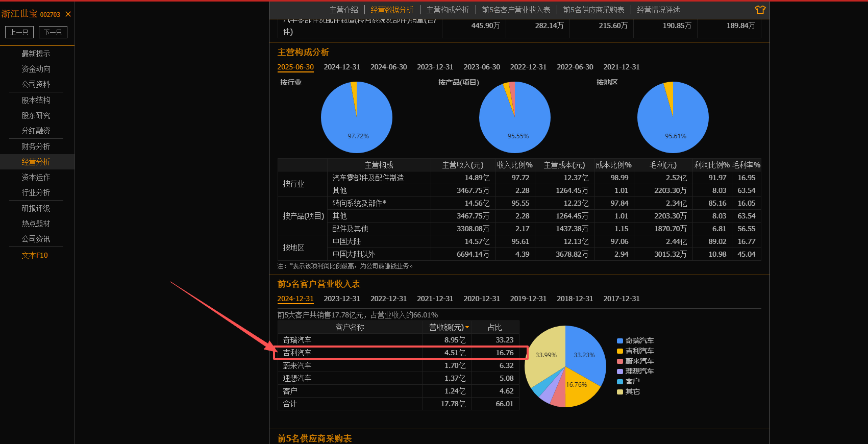Select customer table year 2021-12-31
The width and height of the screenshot is (868, 444).
point(435,299)
